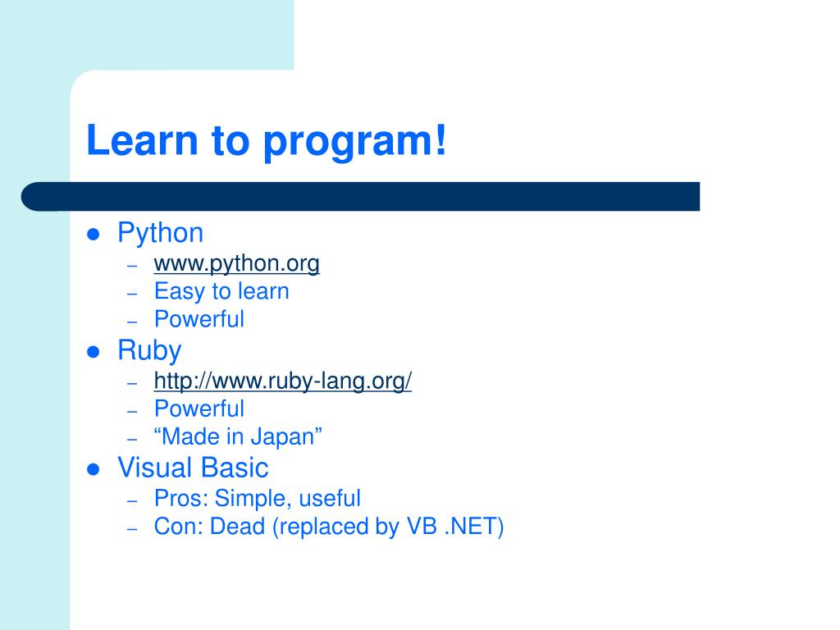This screenshot has width=840, height=630.
Task: Click the 'Python' bullet heading
Action: pyautogui.click(x=160, y=234)
